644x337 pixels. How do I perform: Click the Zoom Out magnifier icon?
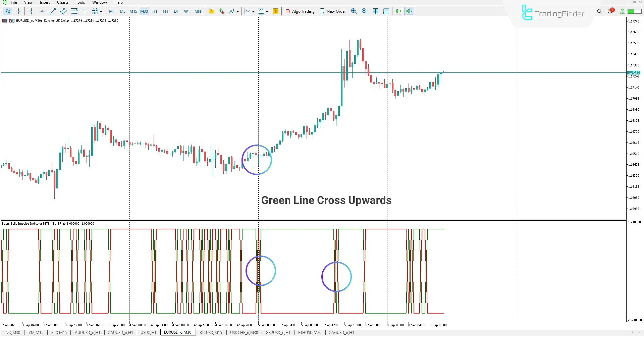(x=365, y=11)
